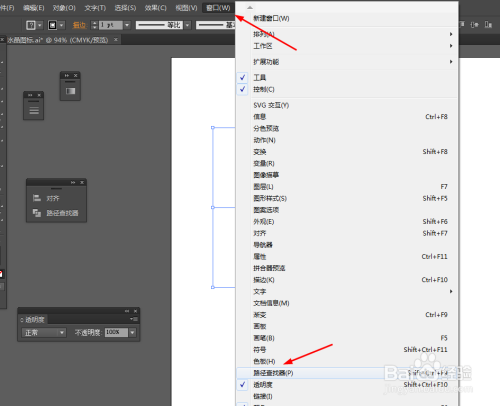Select 色板(H) menu entry
Screen dimensions: 500x406
(347, 361)
